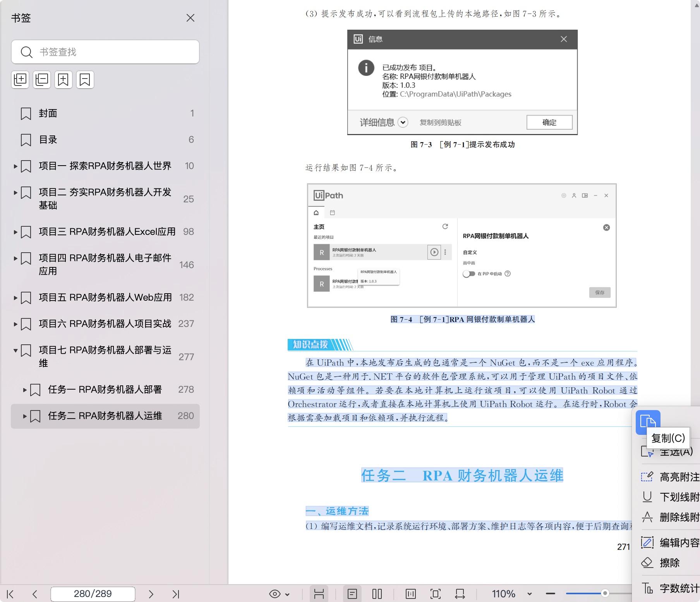Jump to the last page
The height and width of the screenshot is (602, 700).
pos(176,594)
